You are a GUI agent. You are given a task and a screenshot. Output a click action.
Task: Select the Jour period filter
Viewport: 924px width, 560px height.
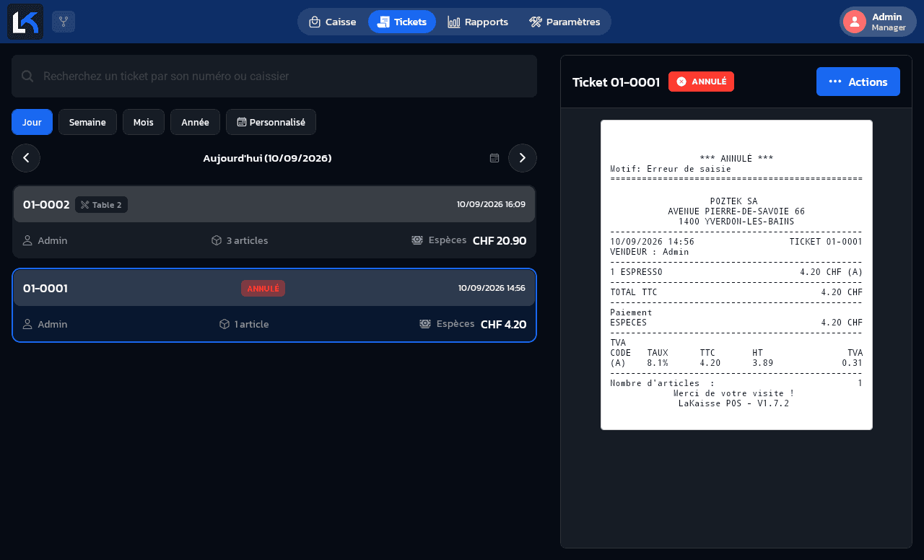[x=32, y=122]
